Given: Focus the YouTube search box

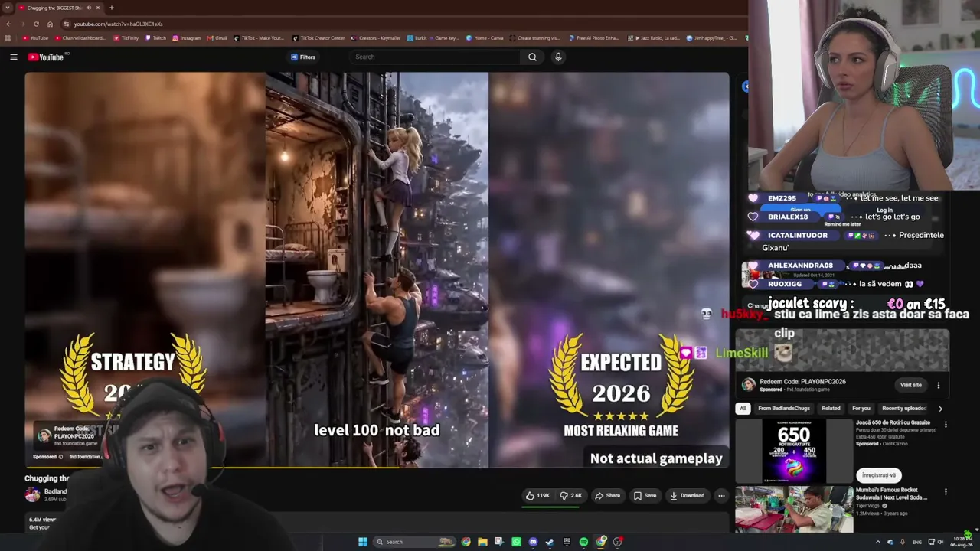Looking at the screenshot, I should point(435,57).
